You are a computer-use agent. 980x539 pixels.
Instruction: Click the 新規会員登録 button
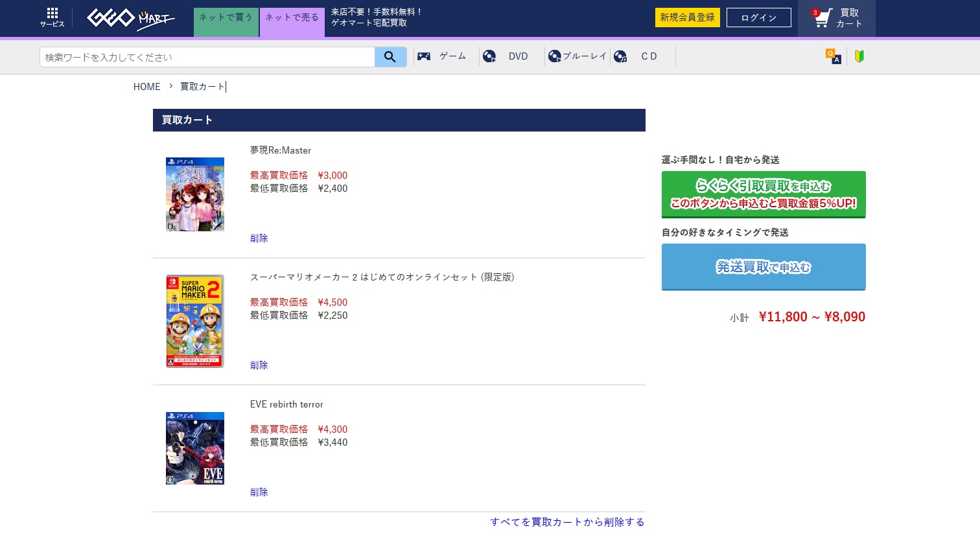pyautogui.click(x=688, y=17)
